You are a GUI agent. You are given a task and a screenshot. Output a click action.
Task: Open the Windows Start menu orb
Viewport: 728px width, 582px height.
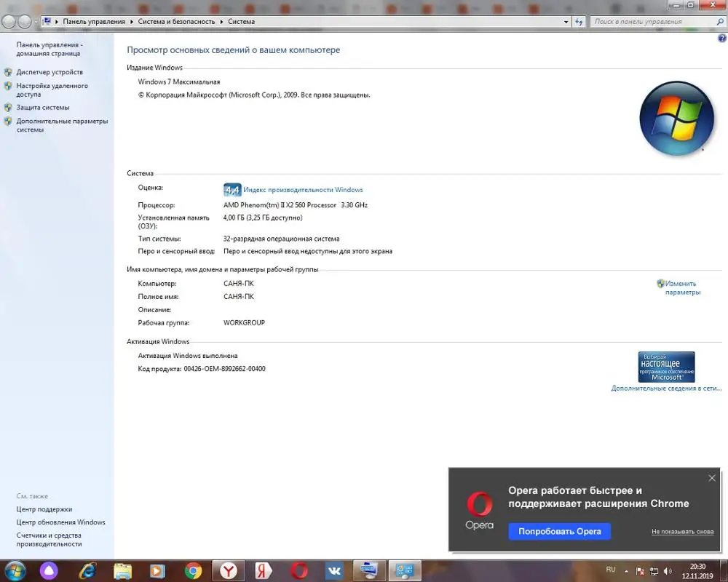[x=14, y=571]
